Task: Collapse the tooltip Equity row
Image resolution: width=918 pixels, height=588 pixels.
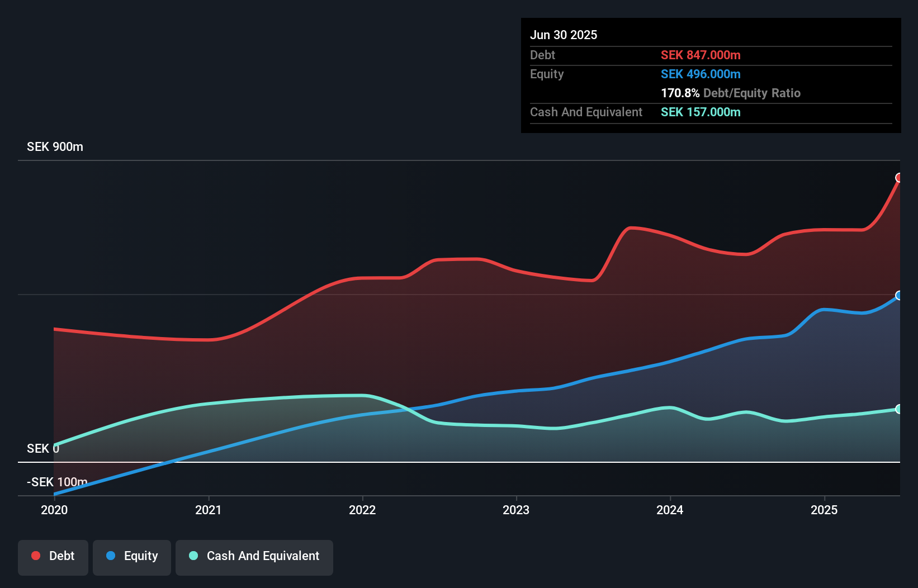Action: pos(547,74)
